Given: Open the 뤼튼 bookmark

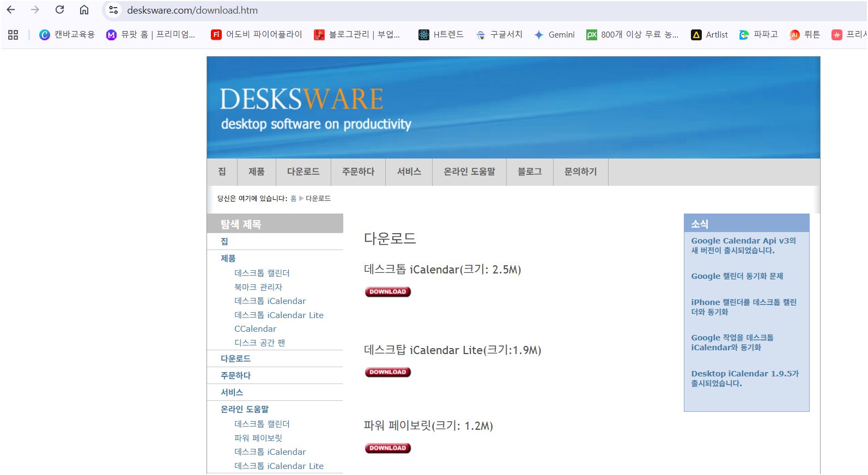Looking at the screenshot, I should 805,35.
